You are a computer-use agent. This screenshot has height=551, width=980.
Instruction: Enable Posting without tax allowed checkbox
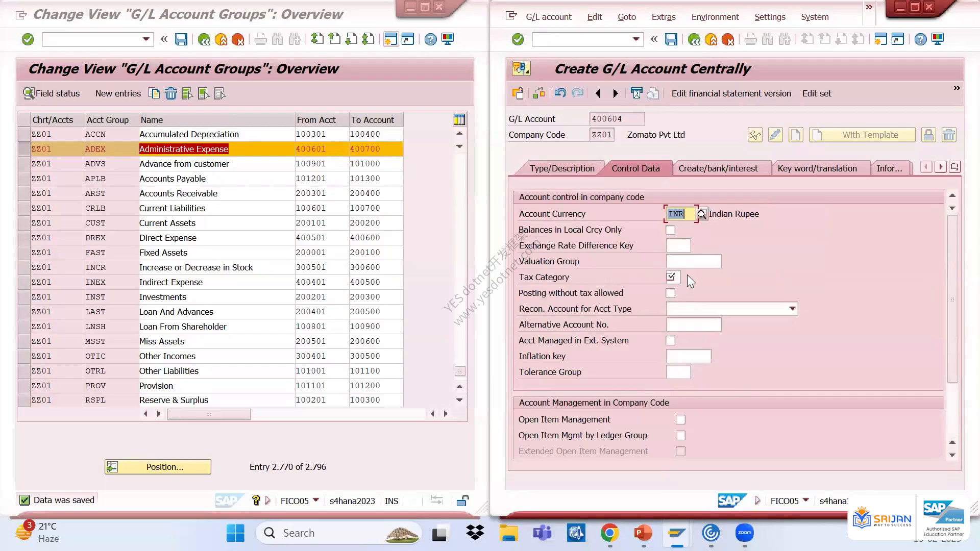[671, 293]
